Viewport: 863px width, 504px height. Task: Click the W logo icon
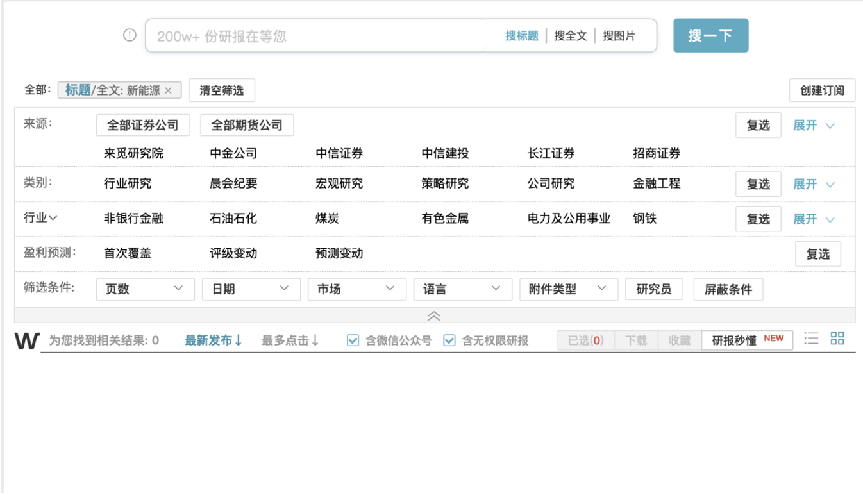[27, 341]
